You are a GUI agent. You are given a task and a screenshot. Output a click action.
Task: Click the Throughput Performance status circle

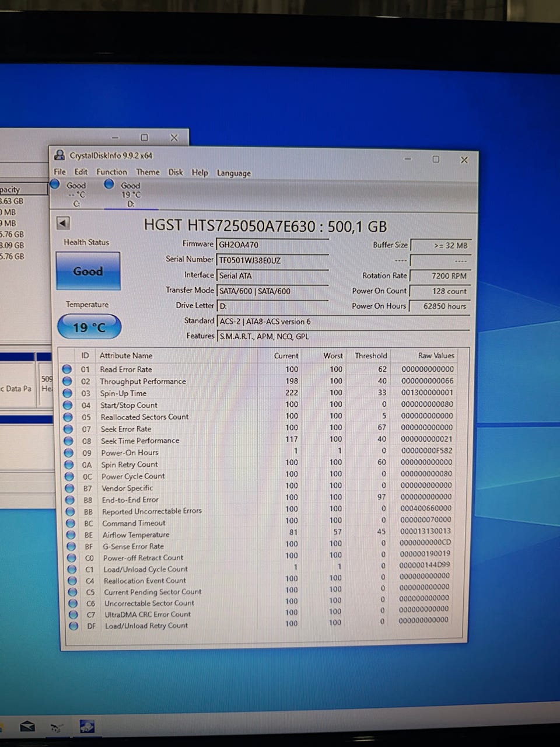[x=67, y=381]
